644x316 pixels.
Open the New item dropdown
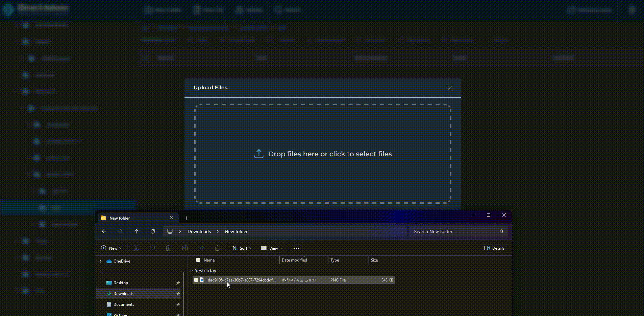tap(111, 248)
